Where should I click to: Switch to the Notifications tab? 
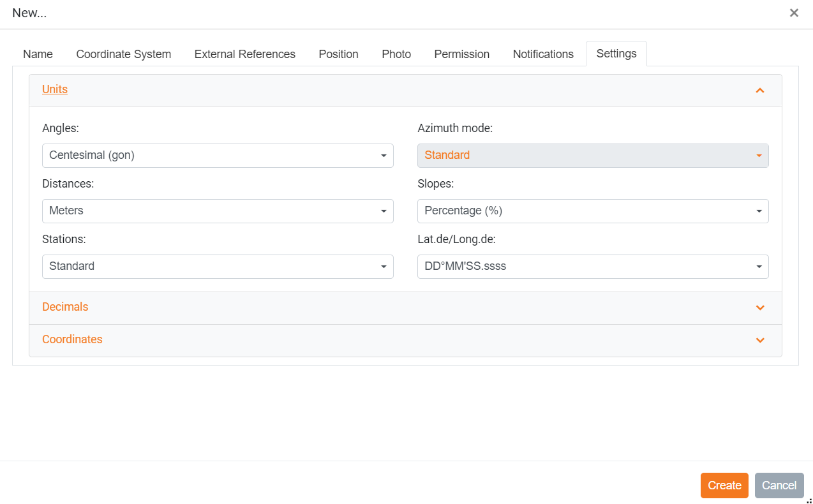pyautogui.click(x=543, y=54)
